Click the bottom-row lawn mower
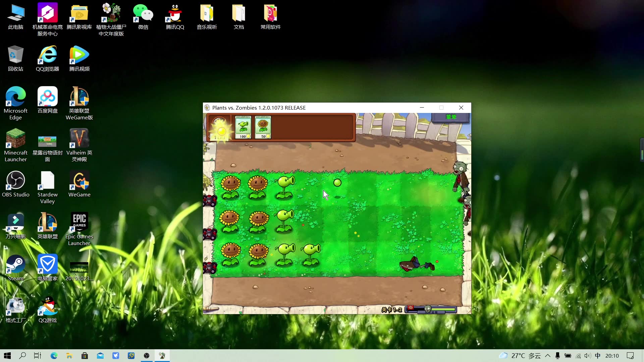The width and height of the screenshot is (644, 362). [x=210, y=268]
